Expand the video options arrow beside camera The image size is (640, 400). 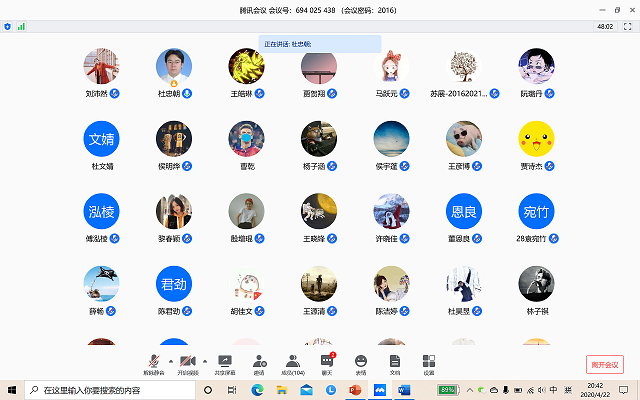point(205,359)
